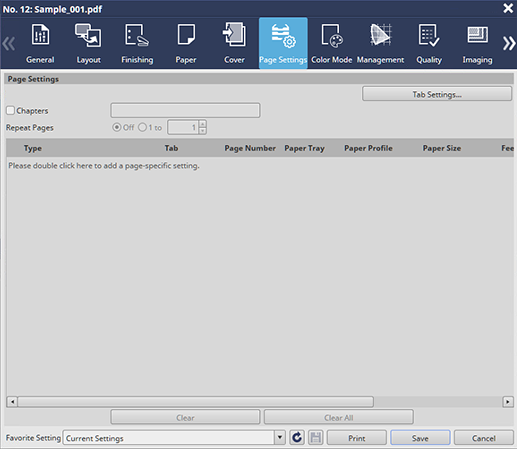The image size is (517, 449).
Task: Open the Layout settings tab
Action: pos(88,43)
